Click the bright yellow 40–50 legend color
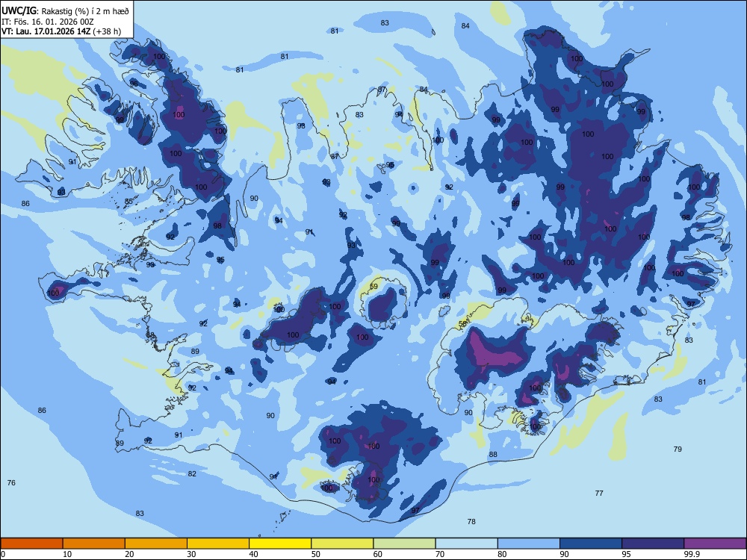Viewport: 747px width, 560px height. [280, 544]
